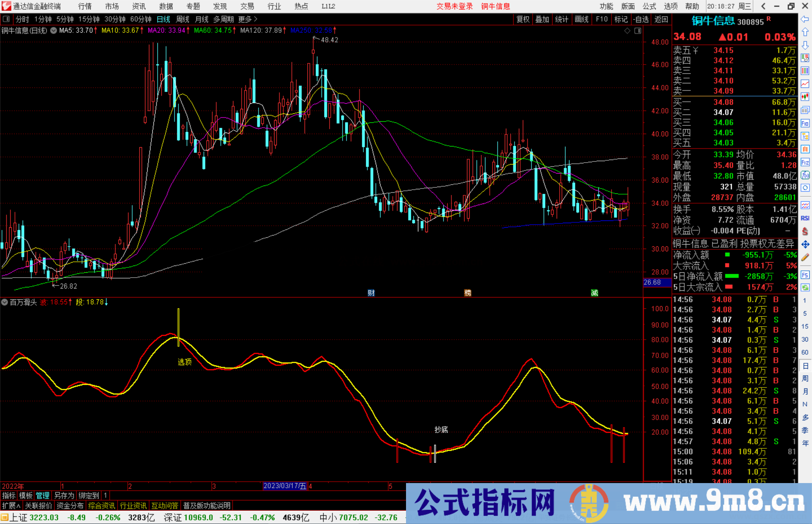The width and height of the screenshot is (812, 524).
Task: Collapse the 百万滑头 indicator circle toggle
Action: 5,302
